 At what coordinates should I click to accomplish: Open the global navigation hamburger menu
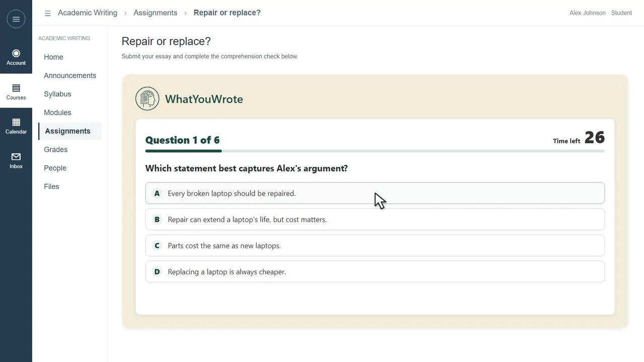(x=16, y=19)
